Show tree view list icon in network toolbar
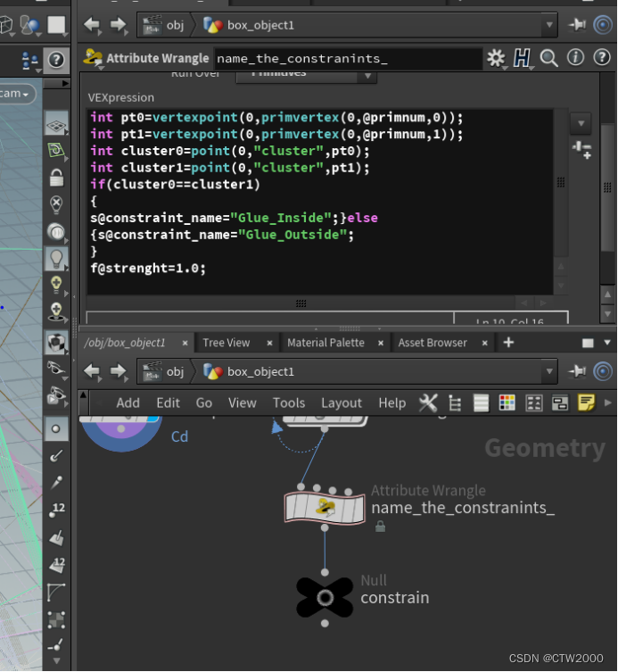The height and width of the screenshot is (672, 618). (455, 402)
